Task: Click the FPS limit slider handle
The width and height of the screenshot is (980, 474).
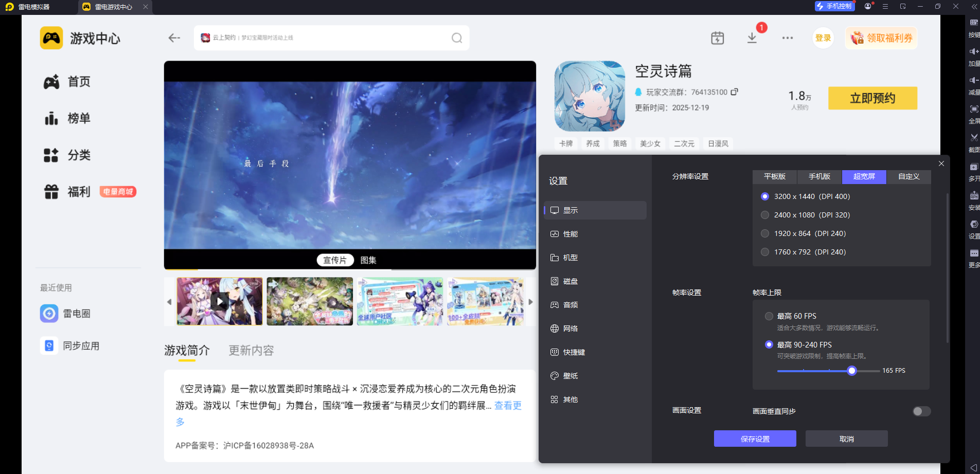Action: point(852,371)
